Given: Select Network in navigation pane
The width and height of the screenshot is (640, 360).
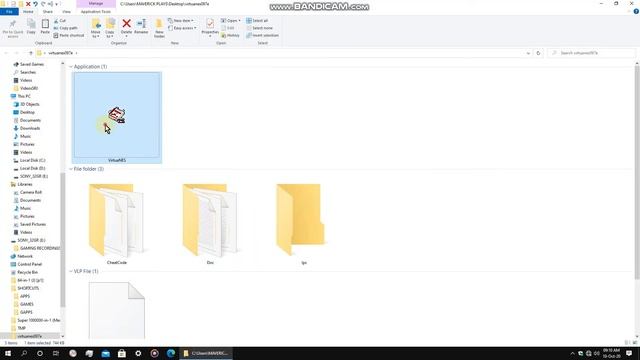Looking at the screenshot, I should tap(24, 256).
